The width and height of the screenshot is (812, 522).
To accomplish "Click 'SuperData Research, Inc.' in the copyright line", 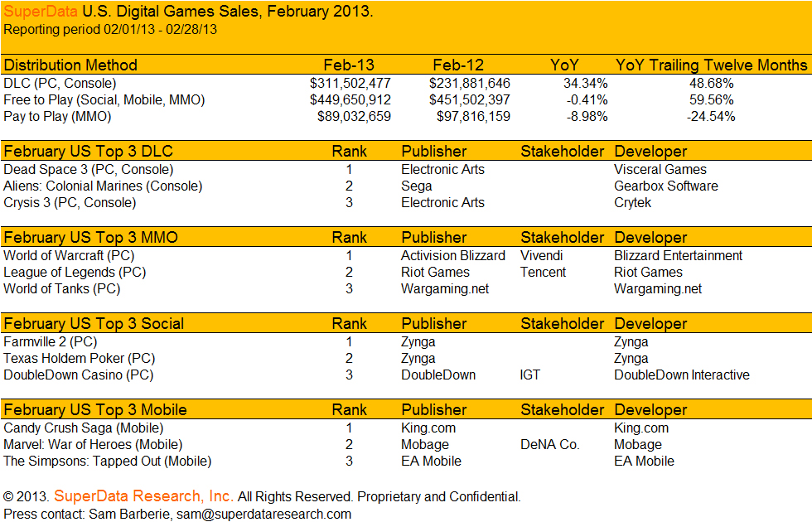I will pyautogui.click(x=144, y=496).
